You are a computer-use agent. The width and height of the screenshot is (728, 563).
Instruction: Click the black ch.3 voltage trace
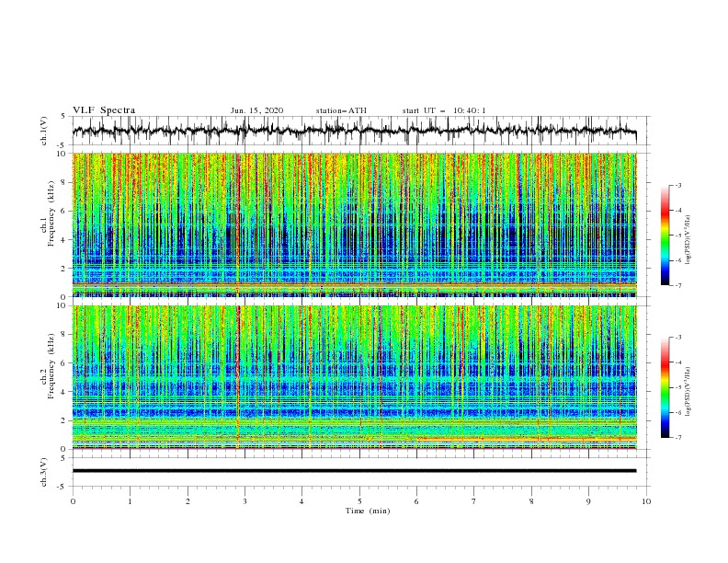pos(354,471)
